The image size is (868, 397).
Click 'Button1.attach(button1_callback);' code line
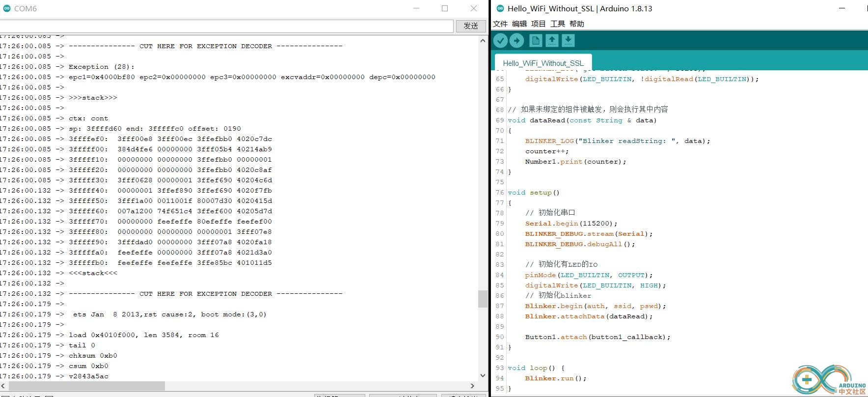(x=598, y=337)
